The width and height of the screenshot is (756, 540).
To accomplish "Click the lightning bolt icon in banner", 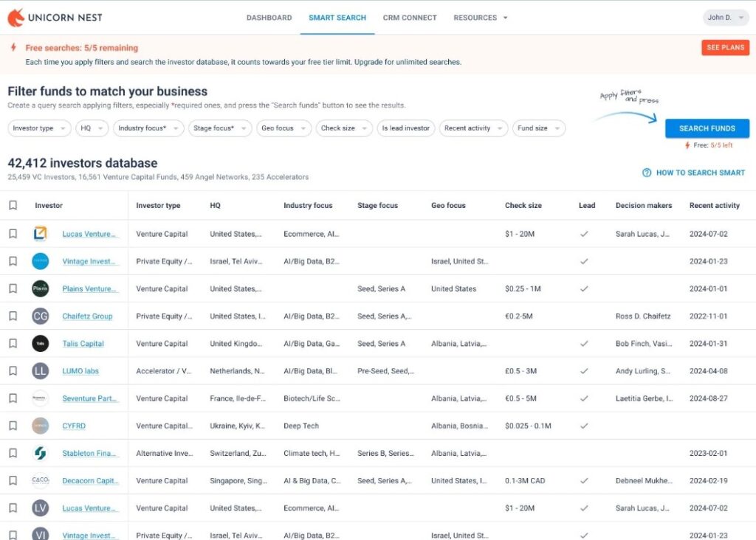I will 13,47.
